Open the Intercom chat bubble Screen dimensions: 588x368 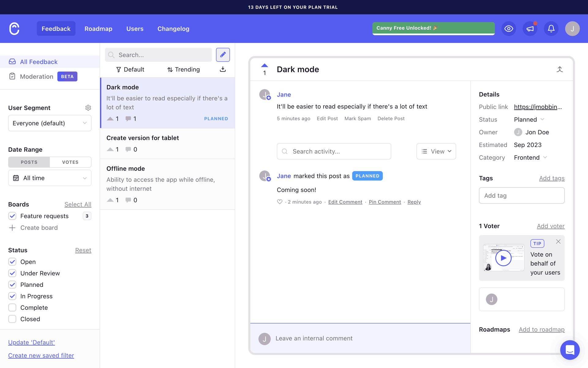(570, 350)
